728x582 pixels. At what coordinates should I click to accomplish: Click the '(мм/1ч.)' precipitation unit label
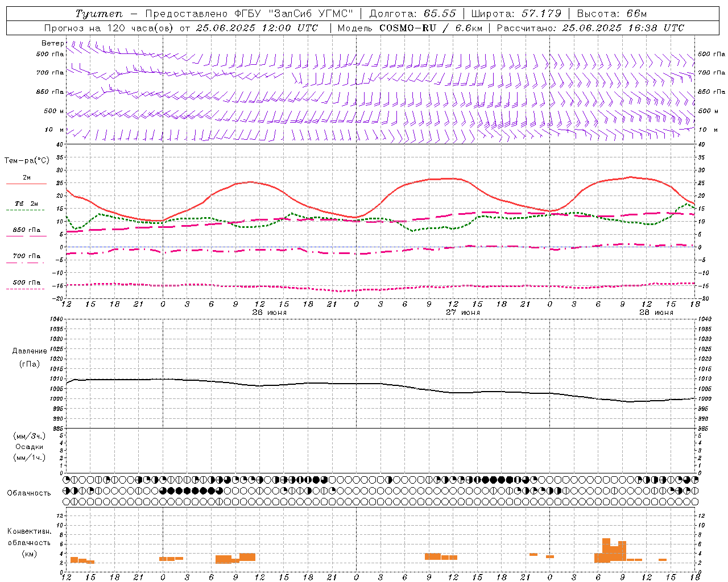pos(30,458)
